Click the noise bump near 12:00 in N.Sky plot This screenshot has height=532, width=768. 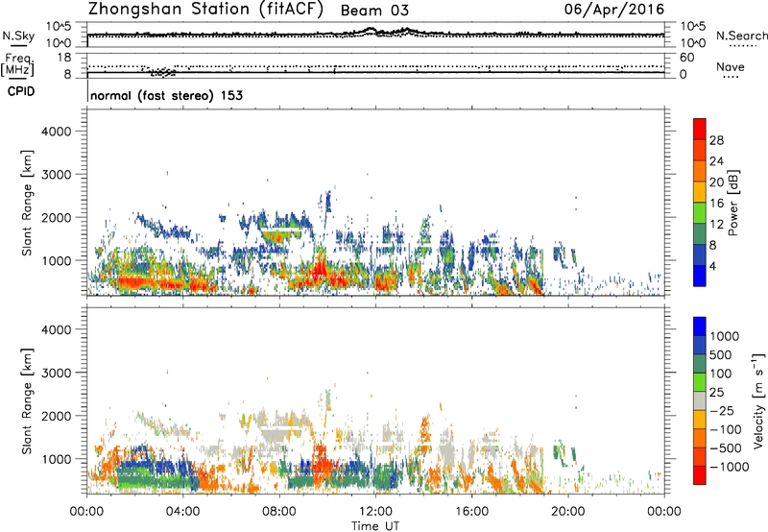pos(371,31)
